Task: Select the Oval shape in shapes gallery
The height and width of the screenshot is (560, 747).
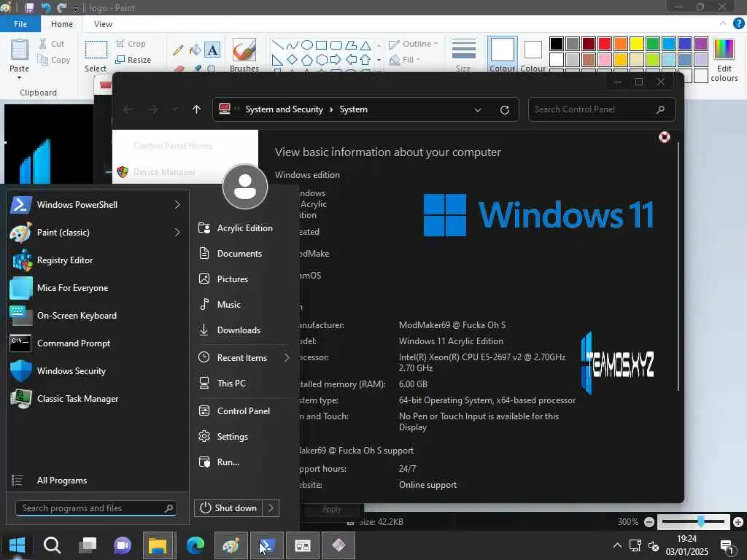Action: (307, 44)
